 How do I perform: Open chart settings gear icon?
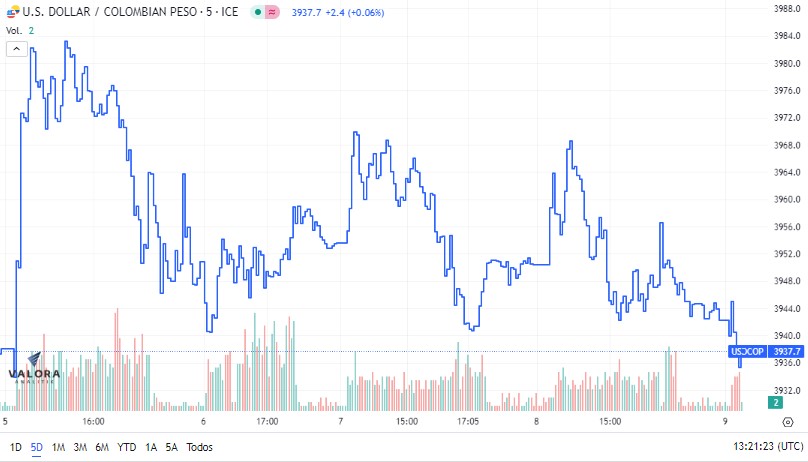click(x=787, y=422)
